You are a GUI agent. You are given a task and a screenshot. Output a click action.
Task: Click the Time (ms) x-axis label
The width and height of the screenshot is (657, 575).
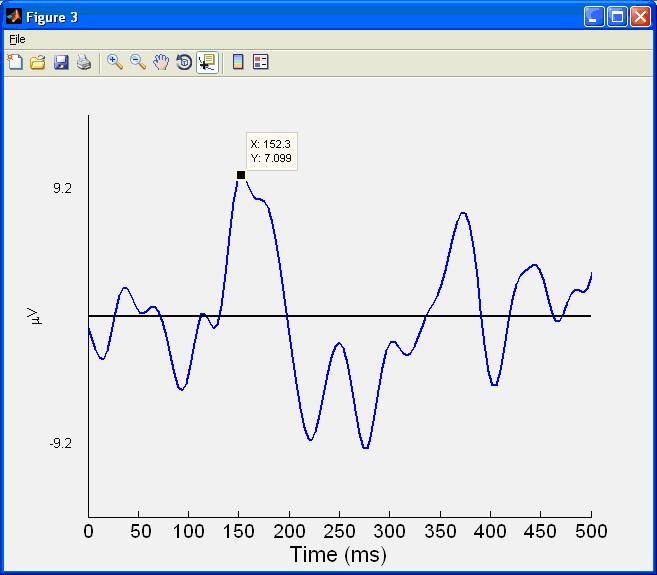click(337, 554)
